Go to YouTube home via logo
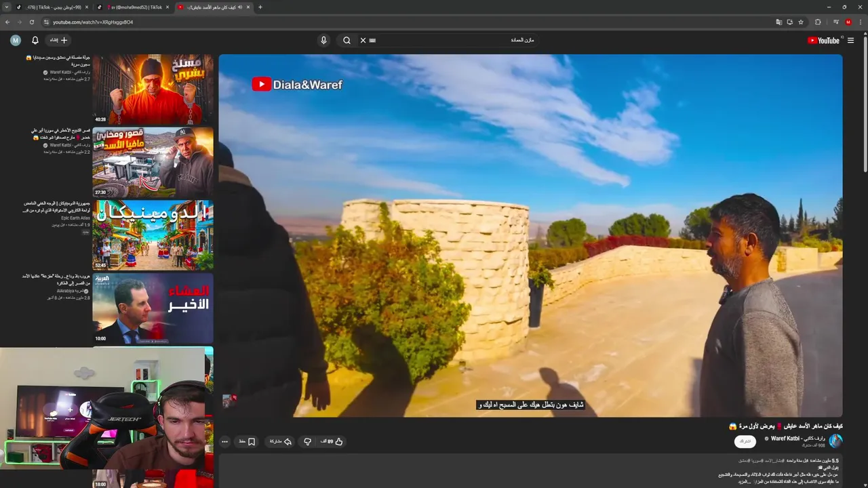This screenshot has width=868, height=488. pos(823,41)
